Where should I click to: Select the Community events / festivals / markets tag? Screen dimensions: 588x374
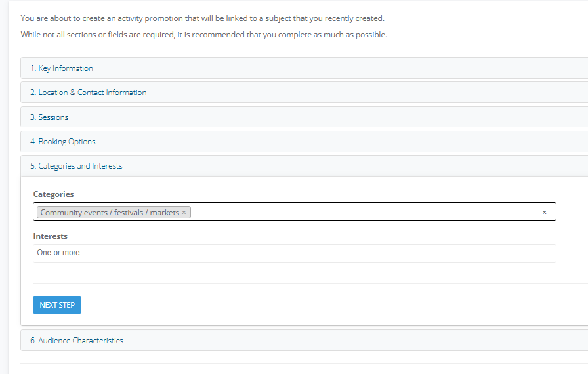click(110, 212)
